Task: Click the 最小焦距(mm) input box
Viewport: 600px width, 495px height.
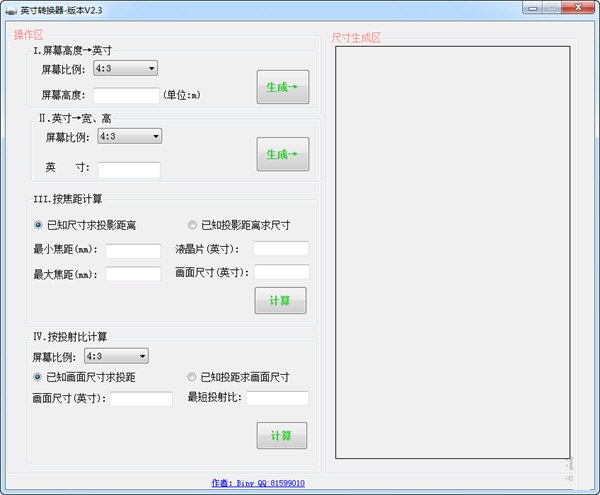Action: click(x=133, y=251)
